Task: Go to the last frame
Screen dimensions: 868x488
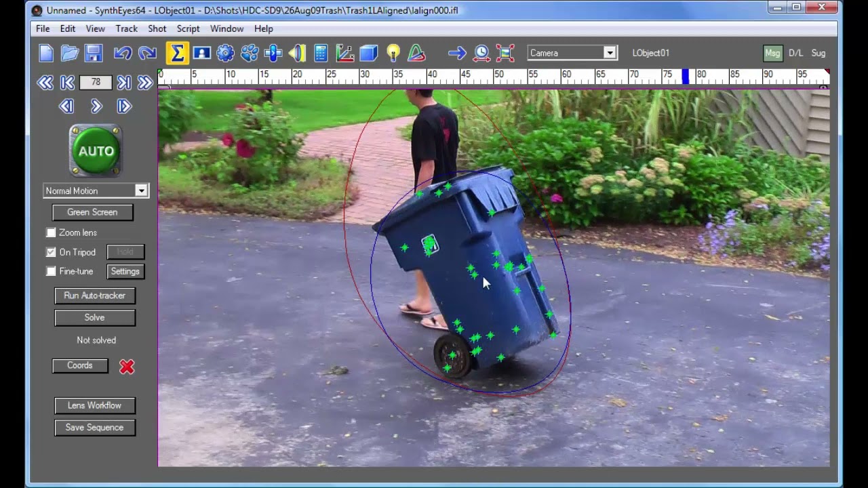Action: (123, 83)
